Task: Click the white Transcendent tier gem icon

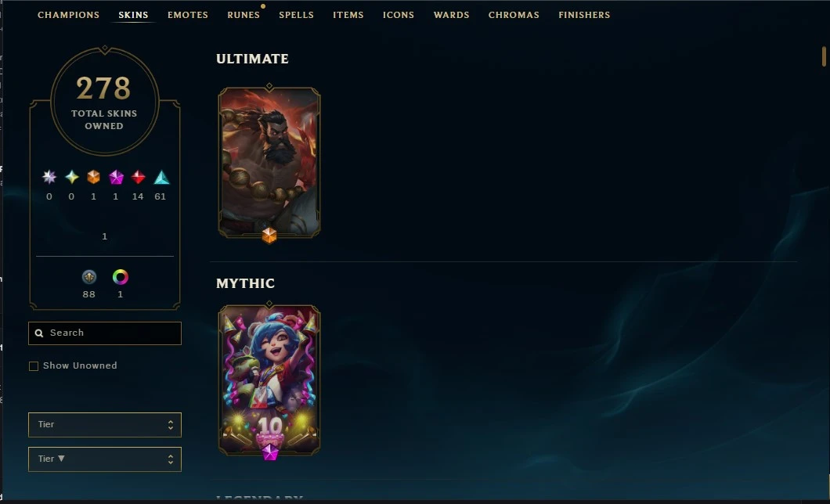Action: [x=49, y=177]
